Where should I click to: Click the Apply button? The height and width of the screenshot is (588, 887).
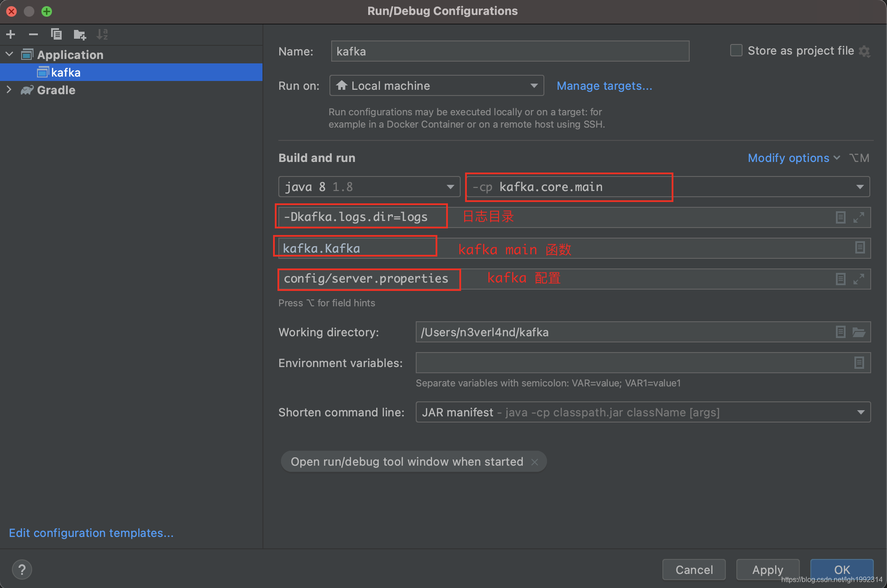click(768, 570)
